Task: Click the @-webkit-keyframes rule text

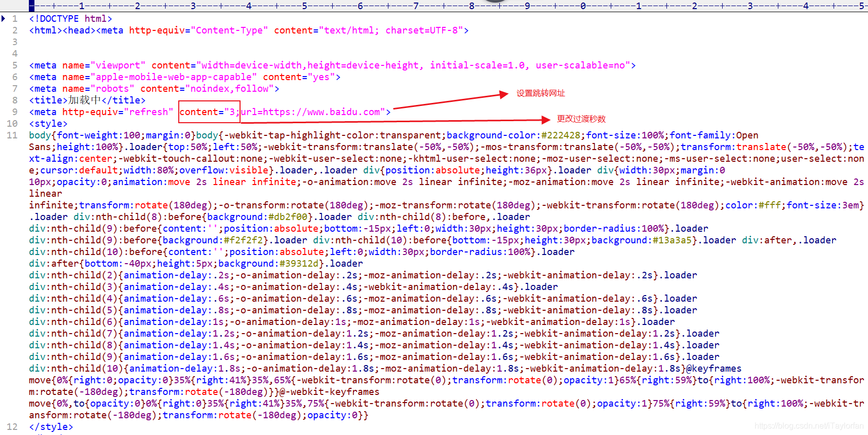Action: coord(330,392)
